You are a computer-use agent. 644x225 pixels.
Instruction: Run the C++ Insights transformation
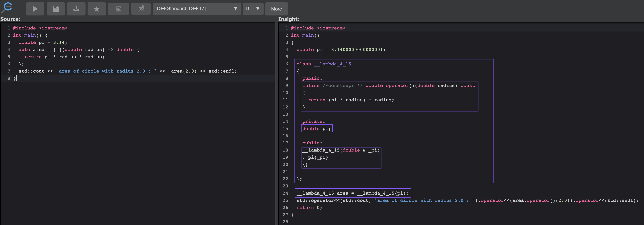(35, 9)
